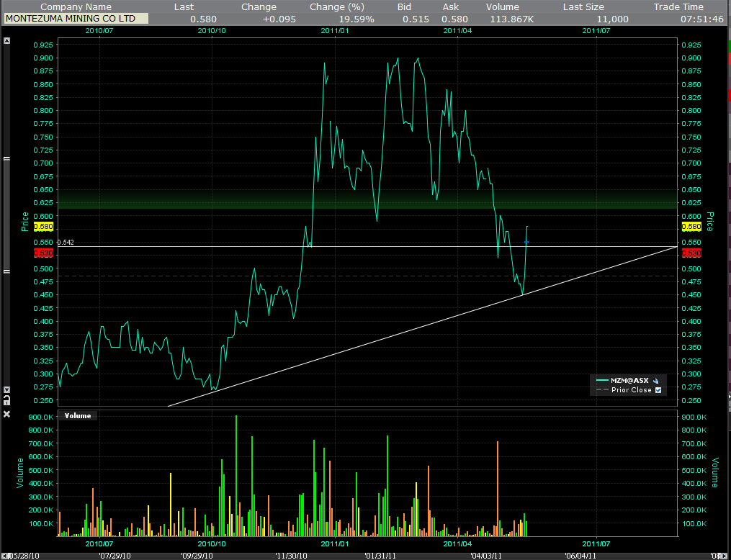Uncheck the Prior Close checkbox
This screenshot has width=731, height=560.
pos(658,390)
